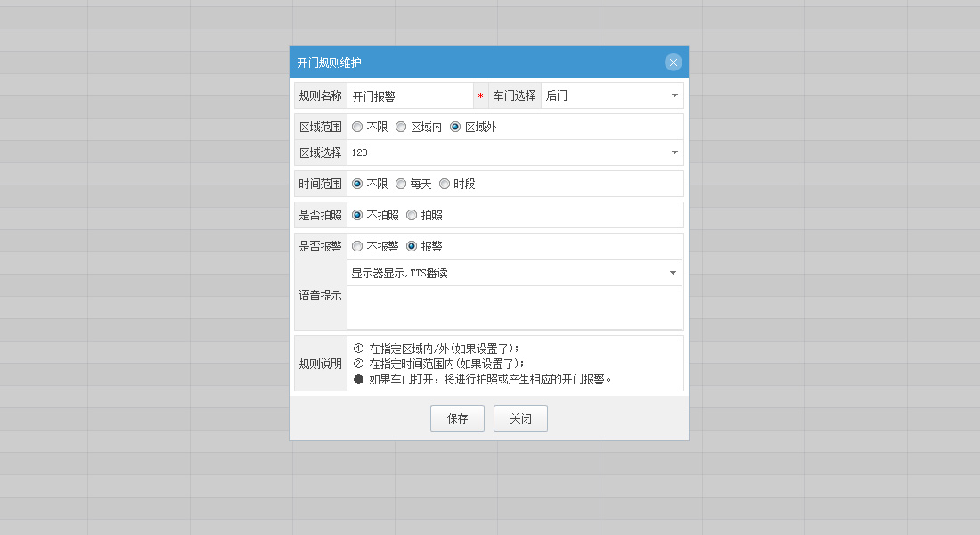Select 不限 radio in 时间范围 row

pyautogui.click(x=357, y=184)
